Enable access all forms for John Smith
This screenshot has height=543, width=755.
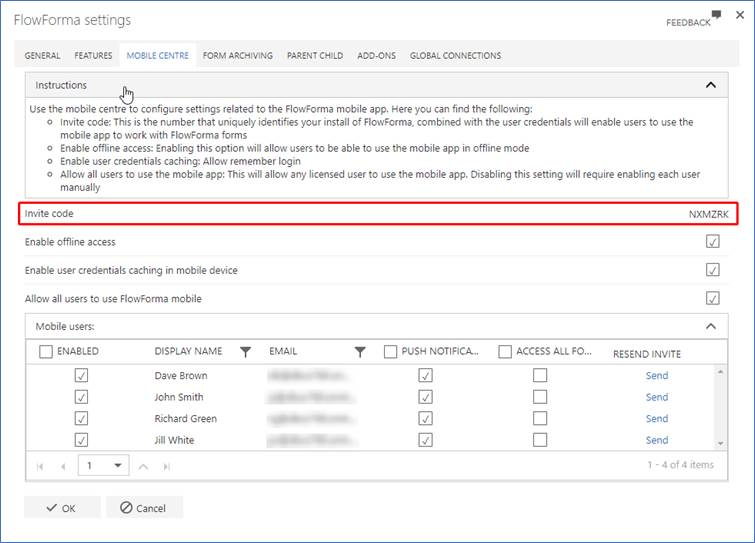coord(540,397)
